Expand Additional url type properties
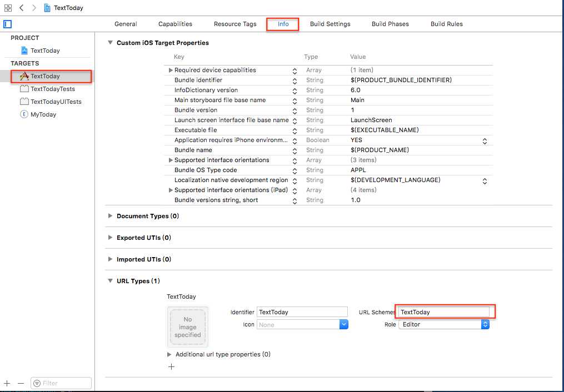Viewport: 564px width, 392px height. [x=169, y=354]
